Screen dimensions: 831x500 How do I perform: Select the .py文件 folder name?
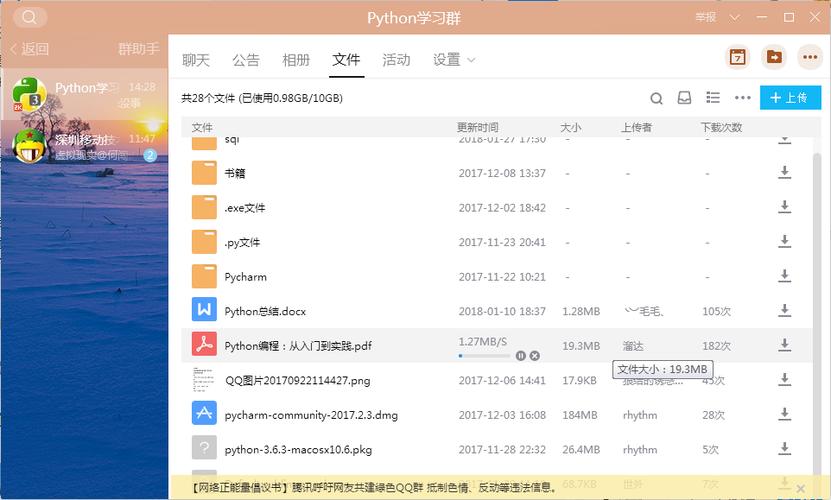click(242, 242)
